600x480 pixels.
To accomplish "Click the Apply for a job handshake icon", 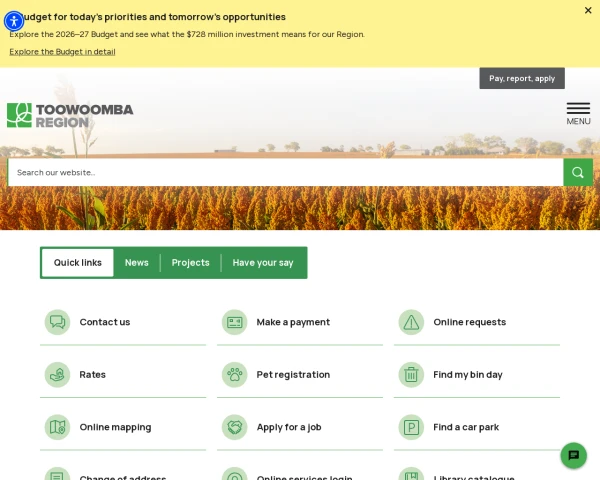I will pos(235,427).
